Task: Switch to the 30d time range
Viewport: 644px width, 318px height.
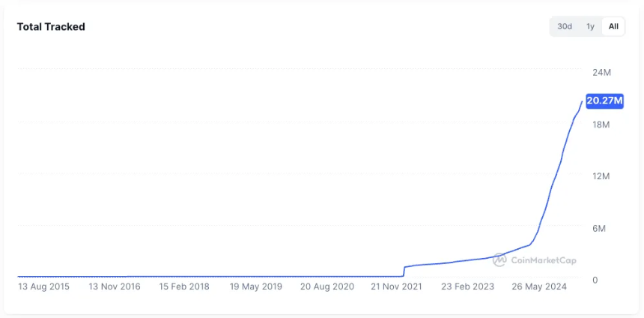Action: (x=565, y=27)
